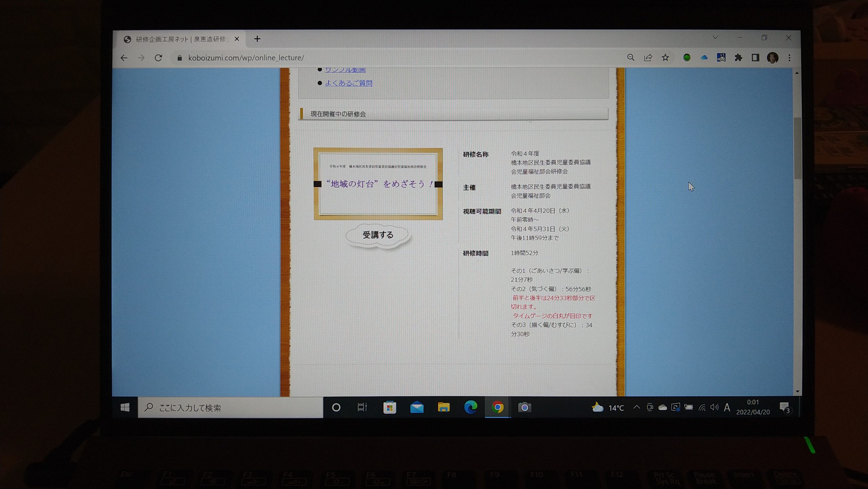Click the 研修名称 label

pyautogui.click(x=476, y=155)
